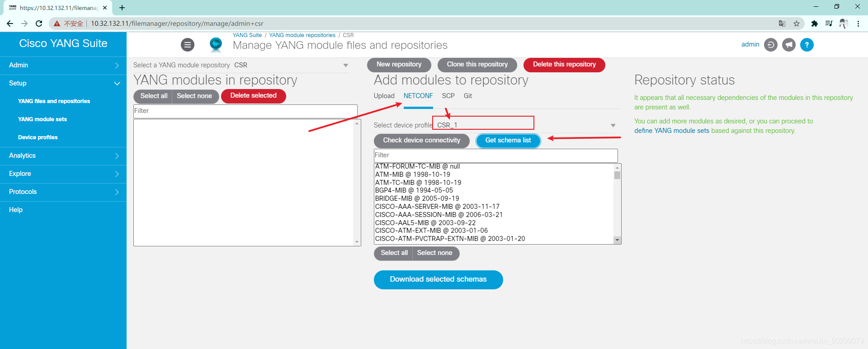The image size is (868, 349).
Task: Click Clone this repository button
Action: [477, 65]
